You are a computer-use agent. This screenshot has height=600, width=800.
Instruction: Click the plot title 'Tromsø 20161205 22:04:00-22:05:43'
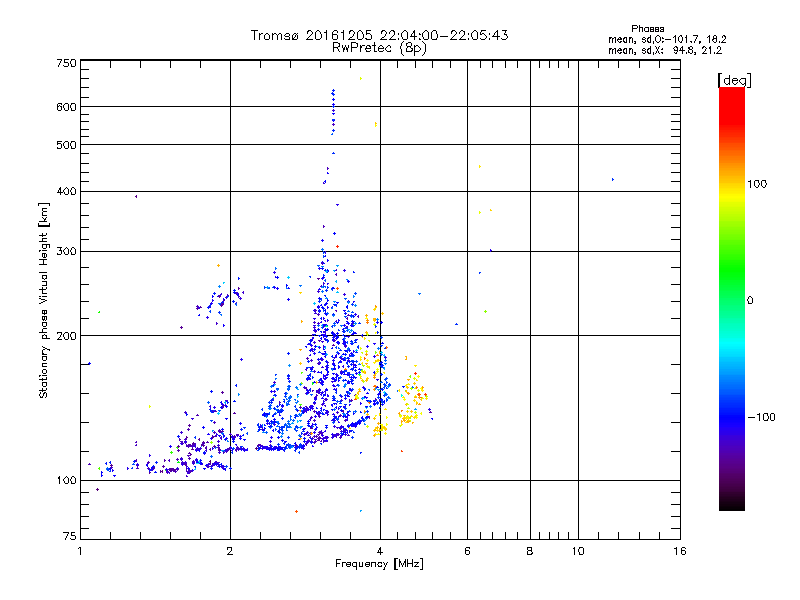click(379, 35)
